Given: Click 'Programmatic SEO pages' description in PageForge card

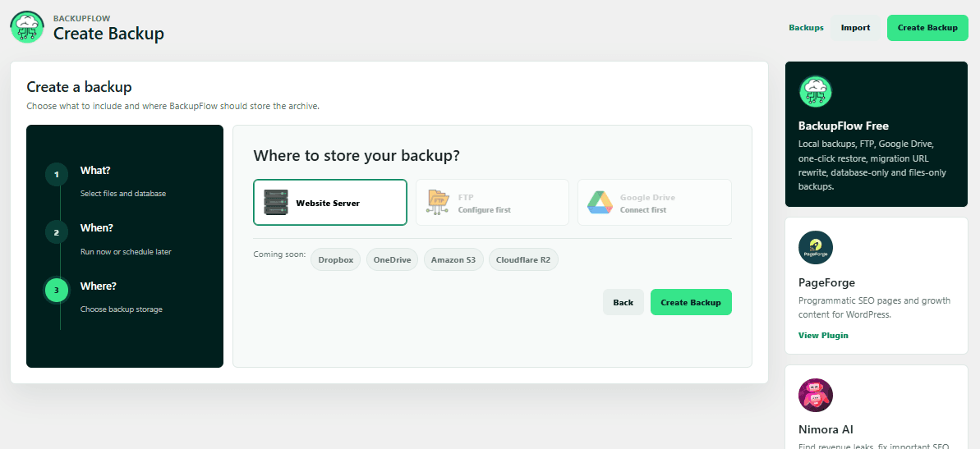Looking at the screenshot, I should pyautogui.click(x=874, y=307).
